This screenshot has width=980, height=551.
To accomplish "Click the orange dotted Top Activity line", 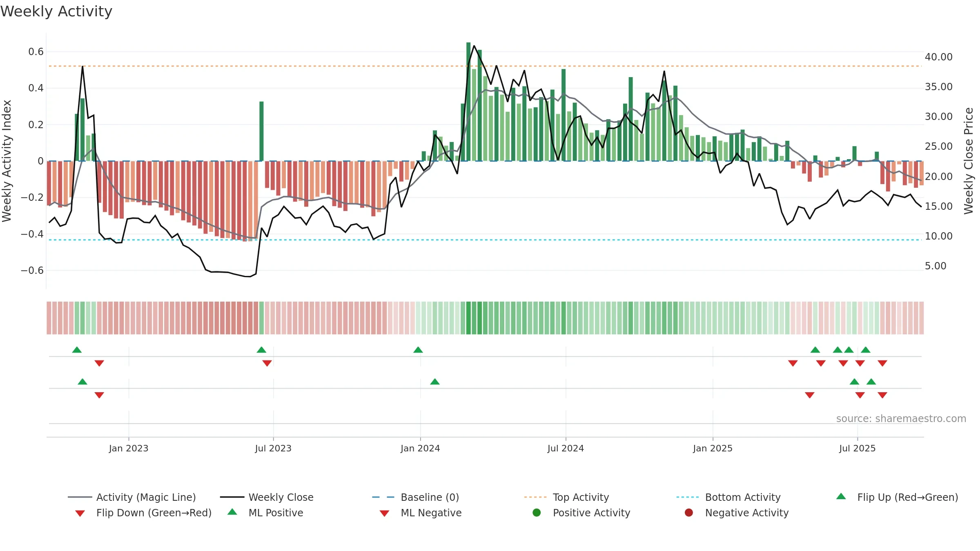I will point(485,66).
